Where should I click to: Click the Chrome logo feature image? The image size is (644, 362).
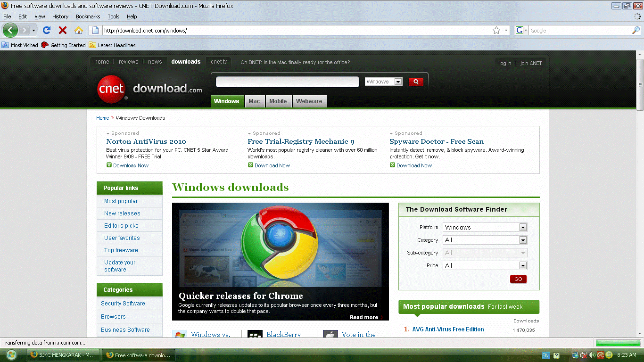(x=281, y=262)
